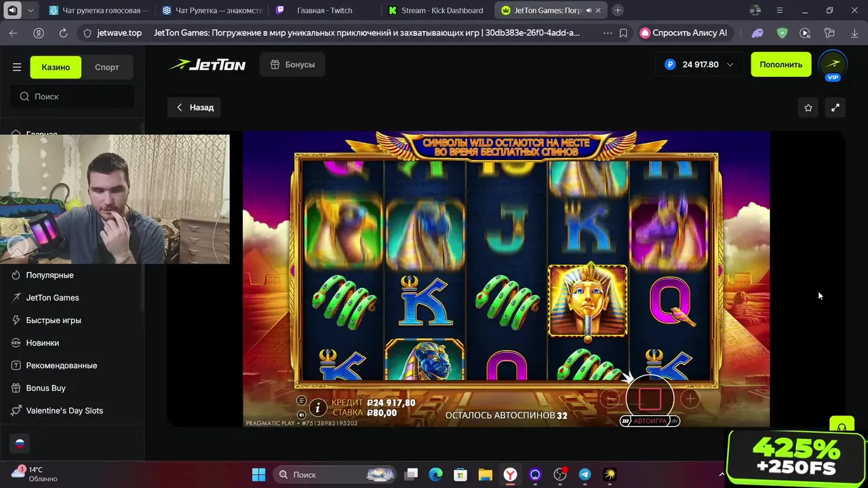The width and height of the screenshot is (868, 488).
Task: Click the Пополнить deposit button
Action: [781, 64]
